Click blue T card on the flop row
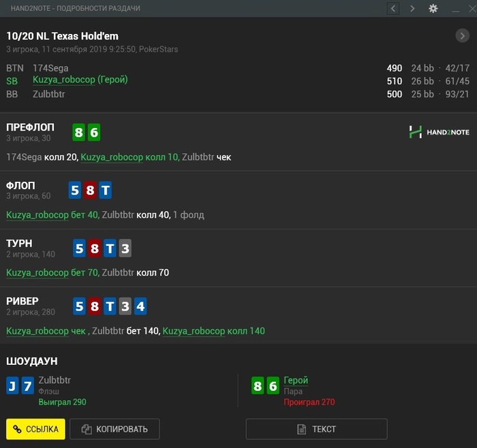The width and height of the screenshot is (477, 448). [105, 190]
